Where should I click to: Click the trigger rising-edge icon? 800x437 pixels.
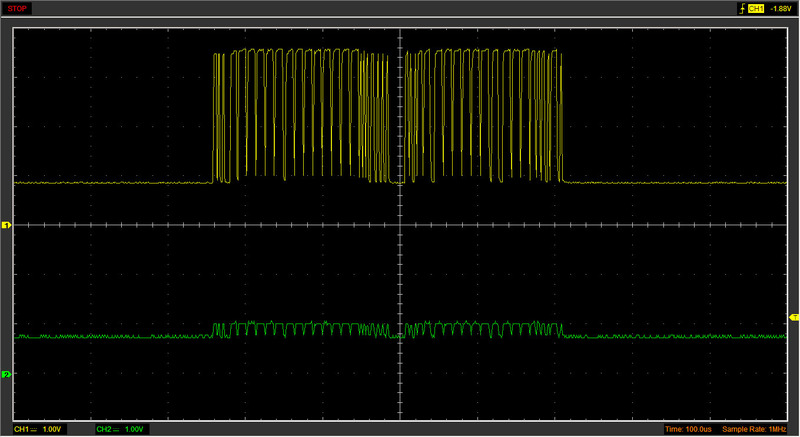point(742,9)
